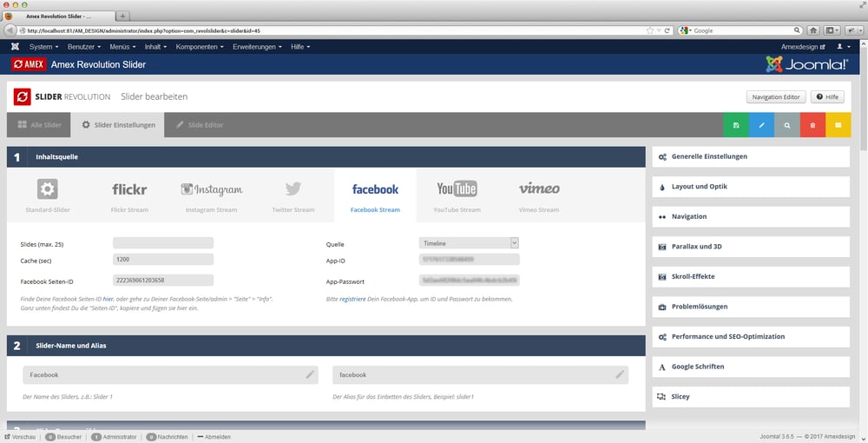Choose Vimeo Stream as content source
The height and width of the screenshot is (443, 868).
pos(539,195)
